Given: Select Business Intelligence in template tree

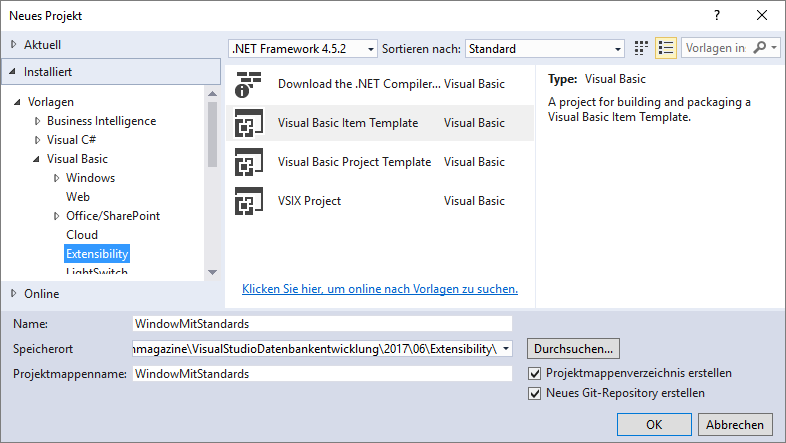Looking at the screenshot, I should (x=101, y=121).
